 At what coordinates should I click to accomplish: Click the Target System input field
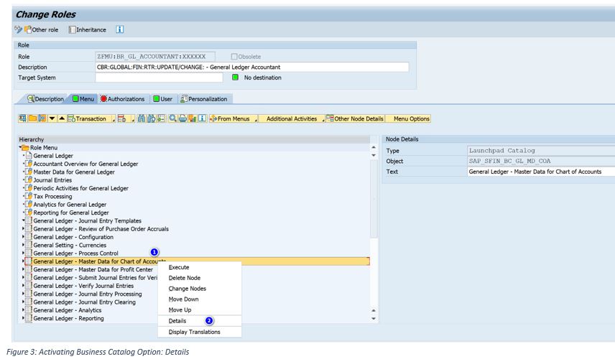[159, 78]
